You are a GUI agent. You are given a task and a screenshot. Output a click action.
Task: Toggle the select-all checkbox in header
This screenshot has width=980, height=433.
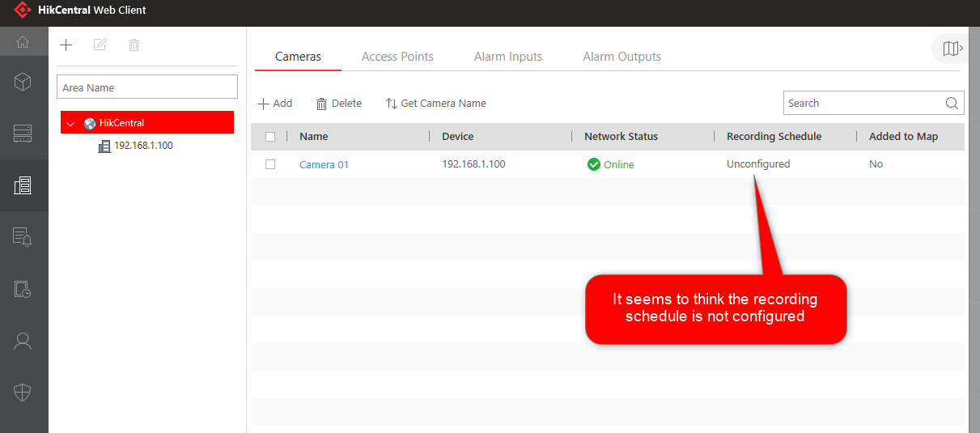click(x=270, y=137)
